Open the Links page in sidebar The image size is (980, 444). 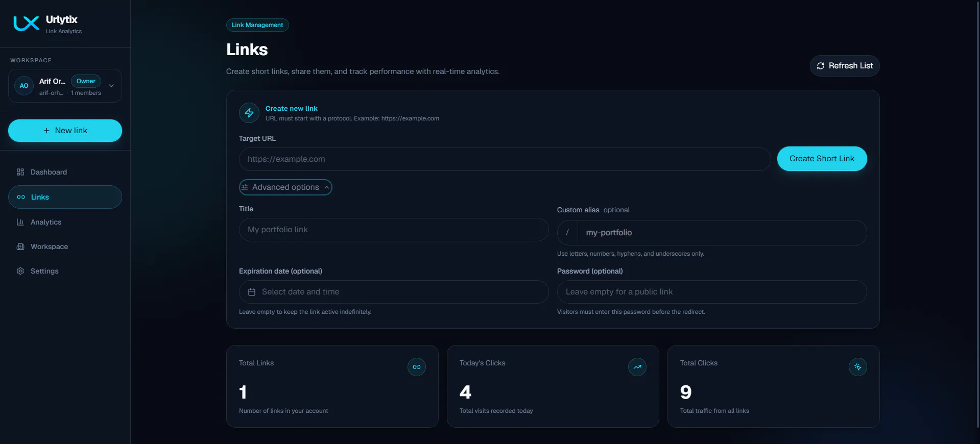coord(65,197)
